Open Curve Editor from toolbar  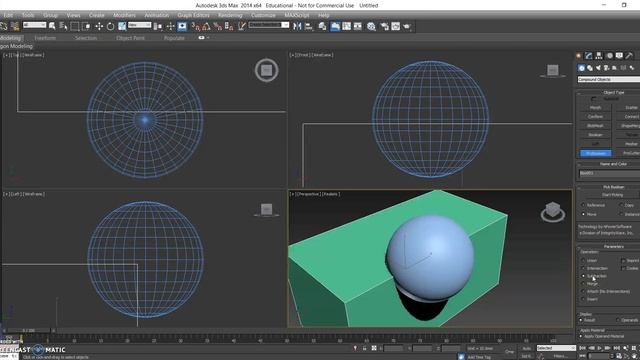click(x=347, y=26)
